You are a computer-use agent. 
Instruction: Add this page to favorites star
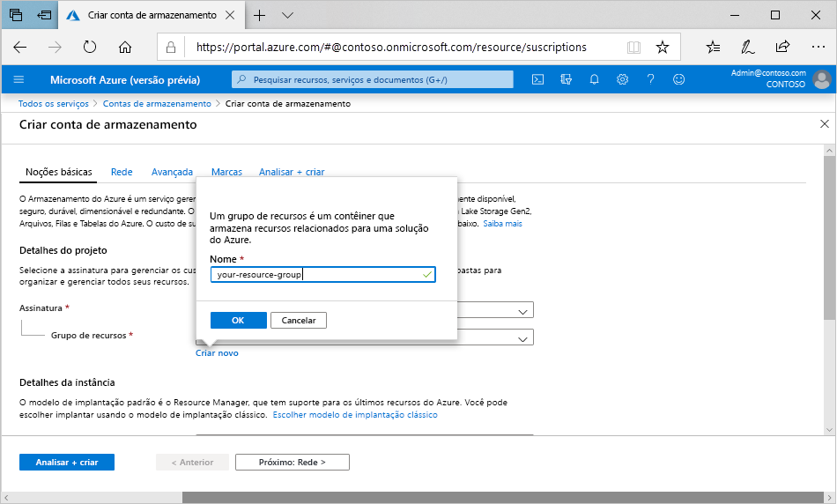pos(662,47)
